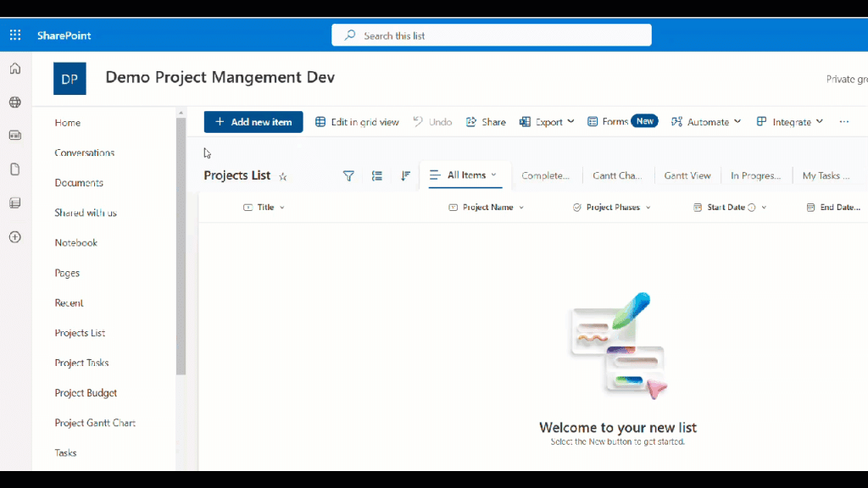Click the Home icon in left rail
This screenshot has width=868, height=488.
(15, 69)
